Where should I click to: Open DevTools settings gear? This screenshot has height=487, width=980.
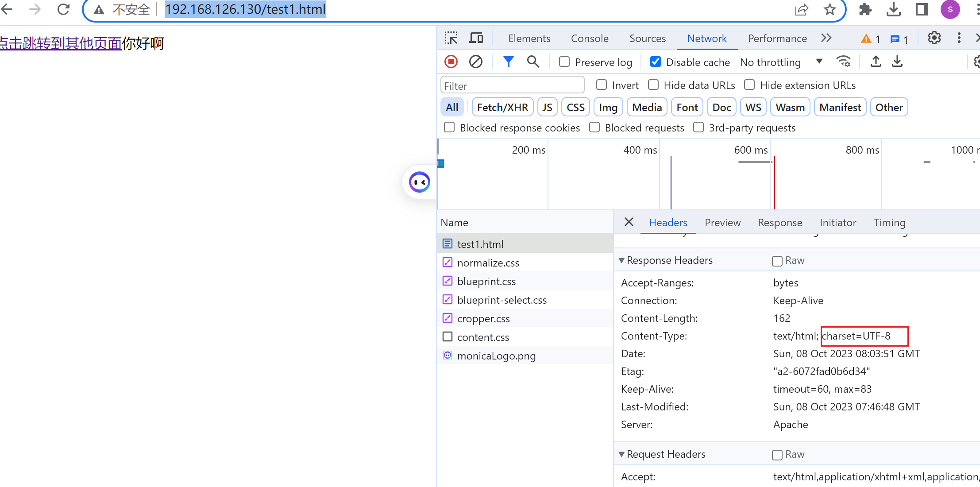[934, 39]
